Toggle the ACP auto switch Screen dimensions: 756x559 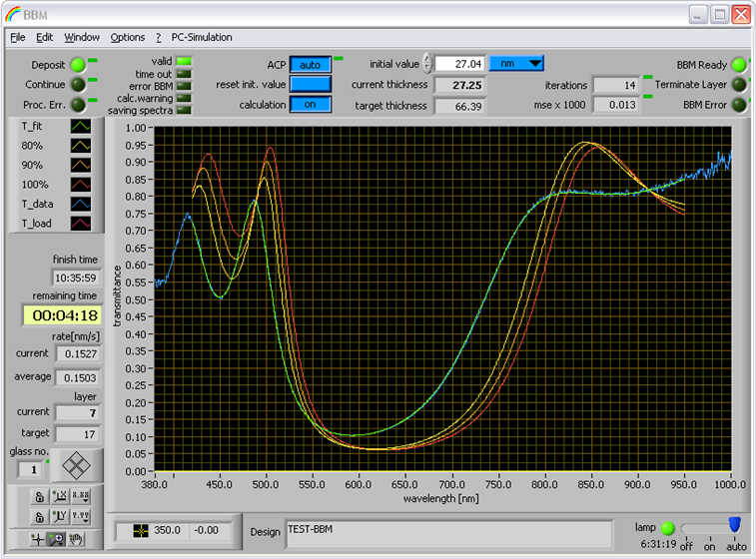[x=310, y=65]
